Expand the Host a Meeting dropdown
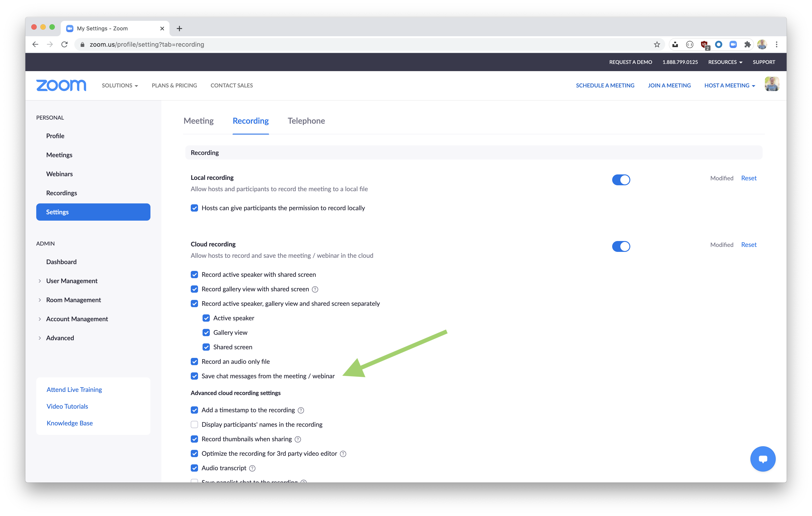 729,86
